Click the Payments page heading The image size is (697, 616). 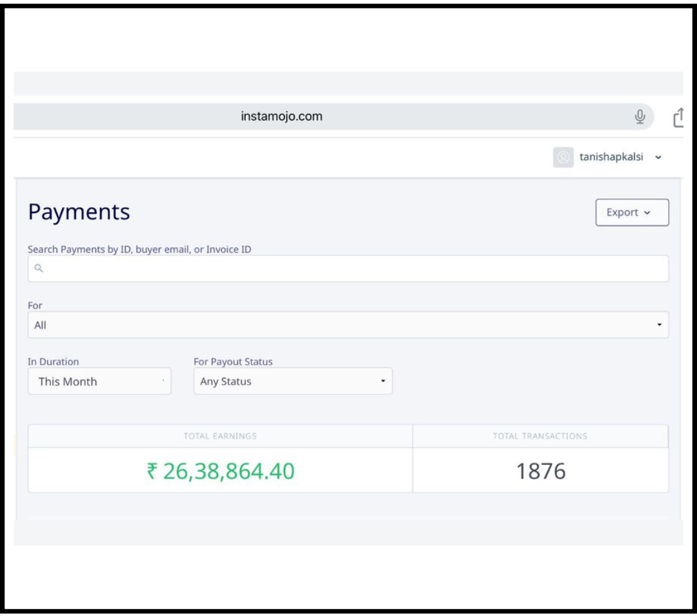tap(79, 212)
